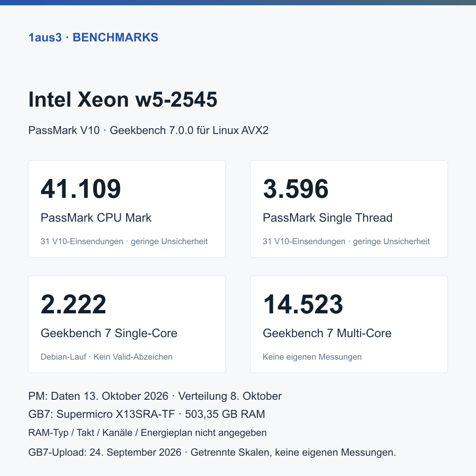Image resolution: width=476 pixels, height=476 pixels.
Task: Click subtitle 'PassMark V10 · Geekbench 7.0.0 für Linux AVX2'
Action: [148, 130]
